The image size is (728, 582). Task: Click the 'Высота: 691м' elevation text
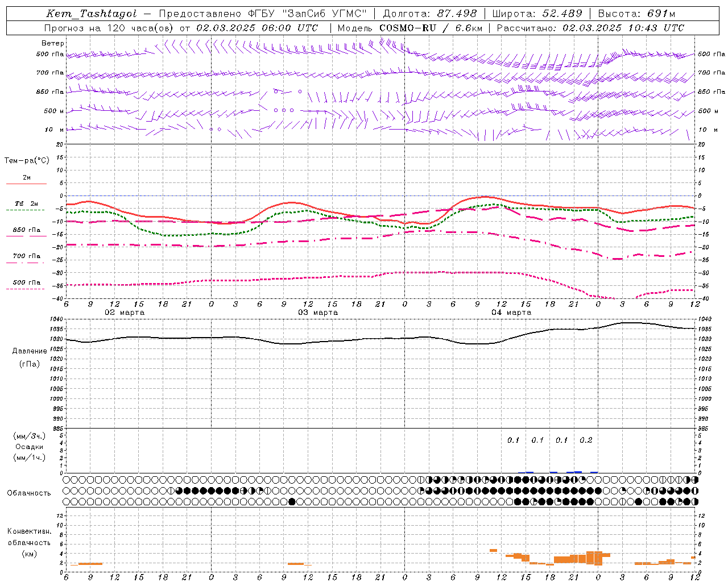click(x=636, y=14)
